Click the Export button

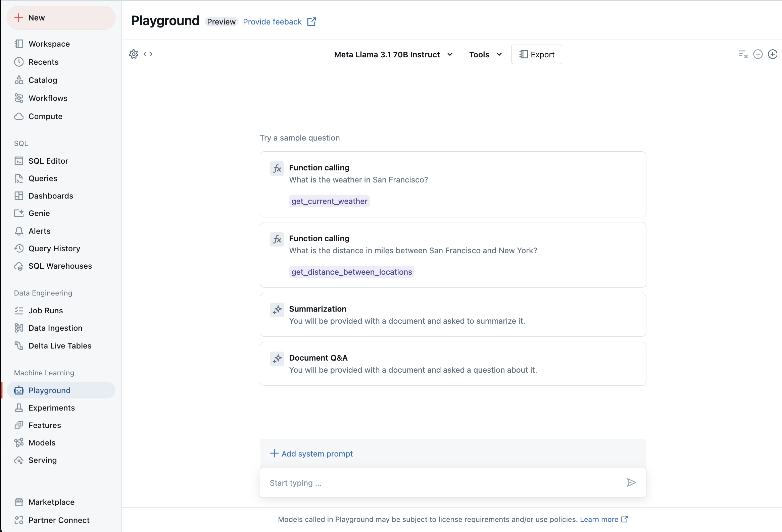pos(536,54)
